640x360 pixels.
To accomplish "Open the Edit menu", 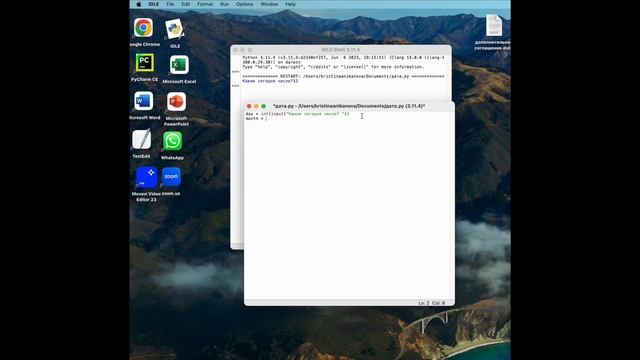I will tap(186, 4).
